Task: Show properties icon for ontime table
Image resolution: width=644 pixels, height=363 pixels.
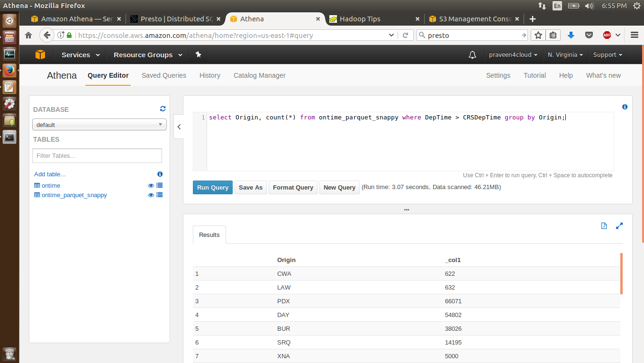Action: 160,185
